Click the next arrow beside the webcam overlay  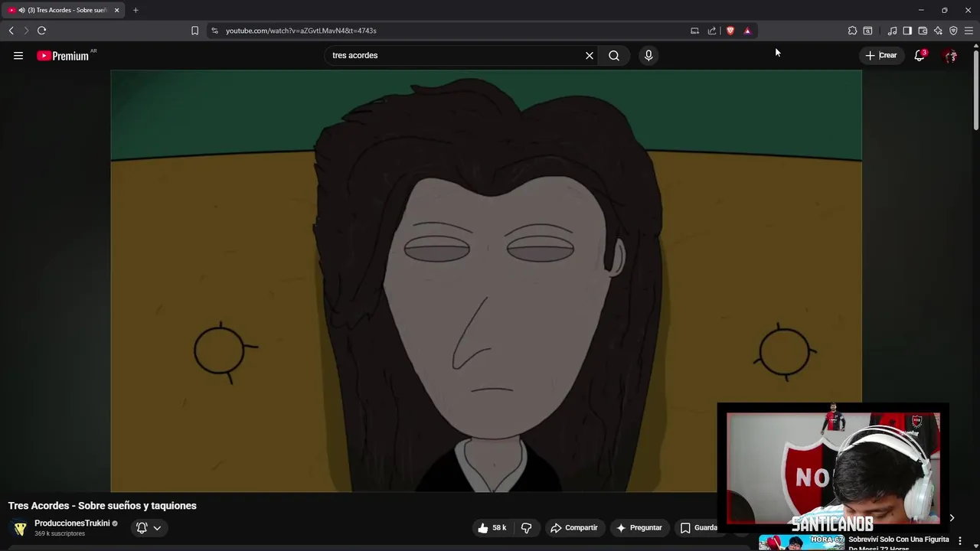click(x=952, y=518)
